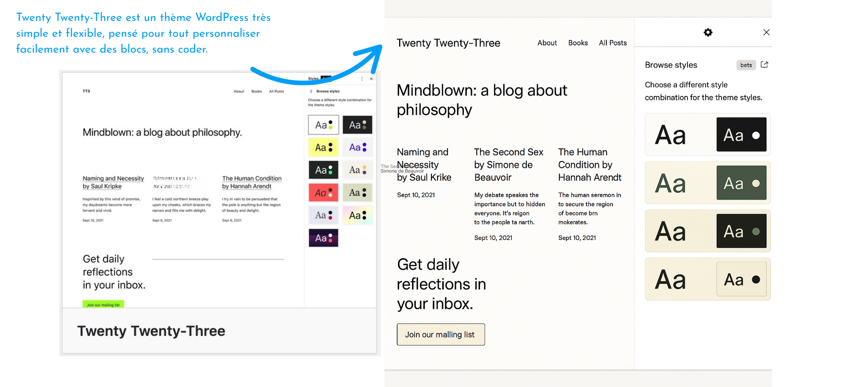
Task: Select black Aa style with tan dots
Action: click(x=357, y=125)
